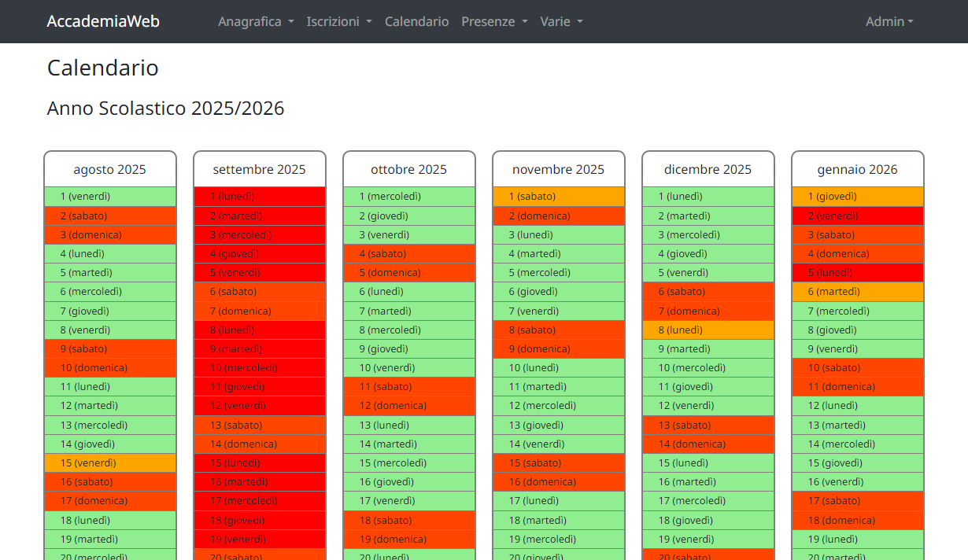Image resolution: width=968 pixels, height=560 pixels.
Task: Open the Admin user menu
Action: (x=889, y=21)
